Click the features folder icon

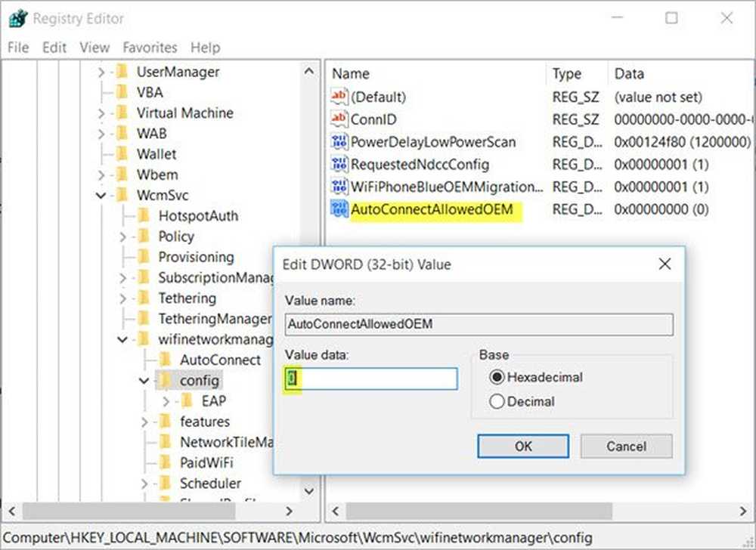(x=166, y=422)
